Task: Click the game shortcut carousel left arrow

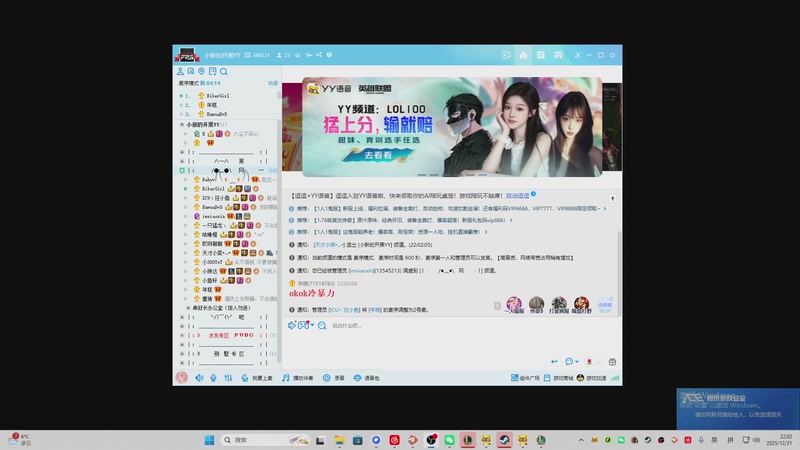Action: pos(497,306)
